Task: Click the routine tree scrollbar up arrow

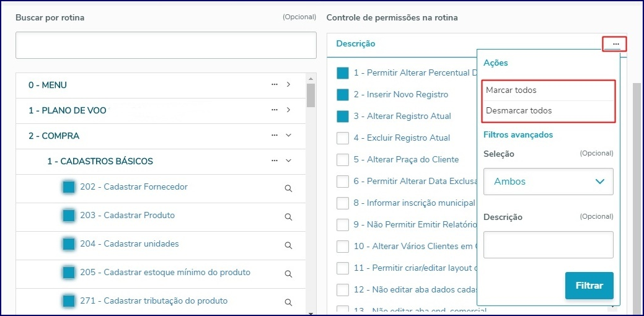Action: click(311, 79)
